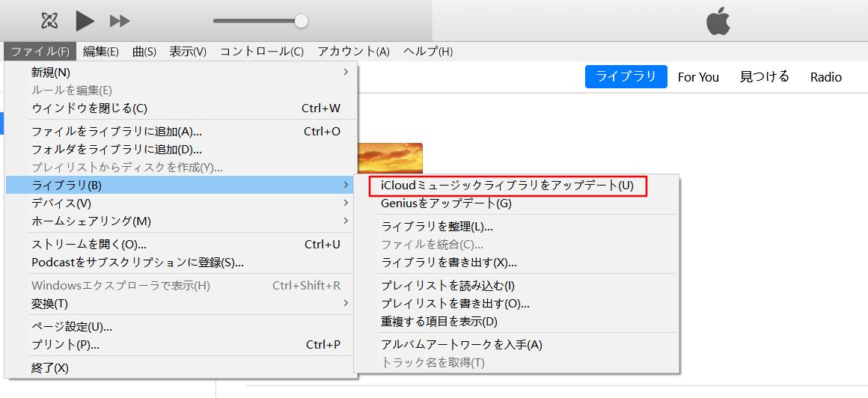Click the fast-forward next track button
The height and width of the screenshot is (398, 868).
pos(120,21)
